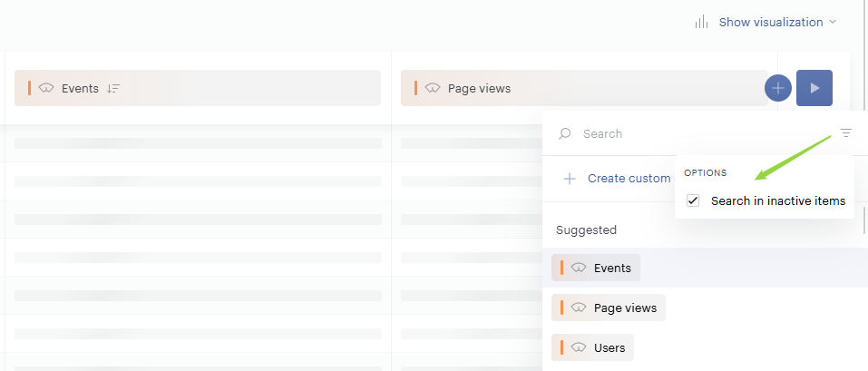Click the OPTIONS heading text
This screenshot has width=868, height=371.
click(706, 172)
